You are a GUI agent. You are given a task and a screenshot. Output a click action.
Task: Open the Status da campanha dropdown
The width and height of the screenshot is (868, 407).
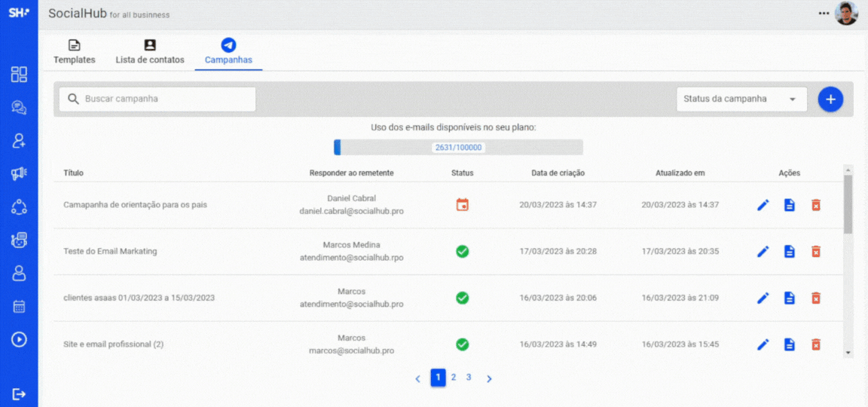[741, 99]
